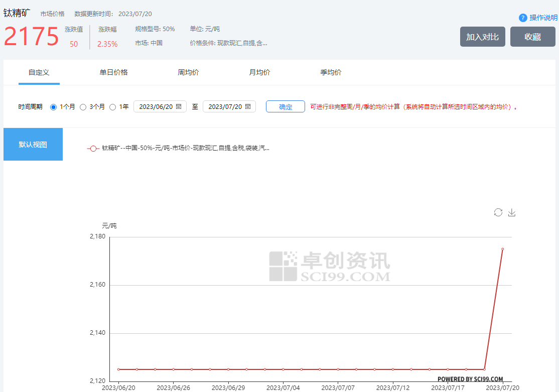This screenshot has height=392, width=559.
Task: Open the 月均价 tab
Action: (x=259, y=72)
